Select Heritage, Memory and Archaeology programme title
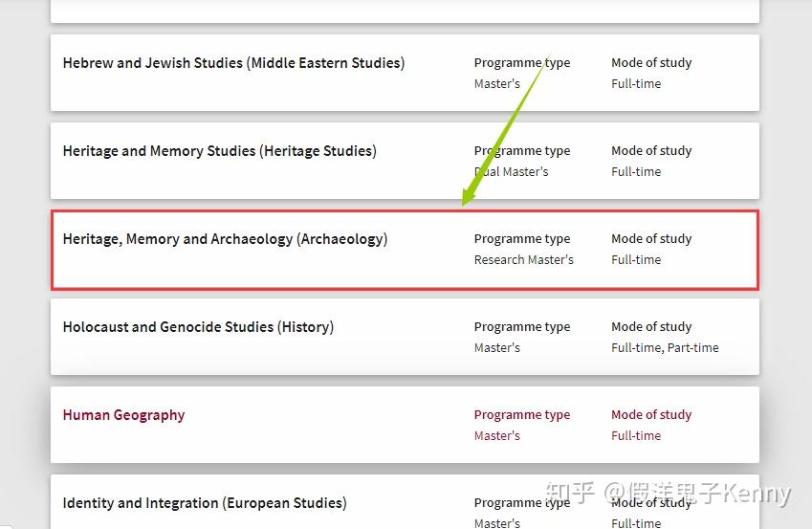 (x=225, y=239)
